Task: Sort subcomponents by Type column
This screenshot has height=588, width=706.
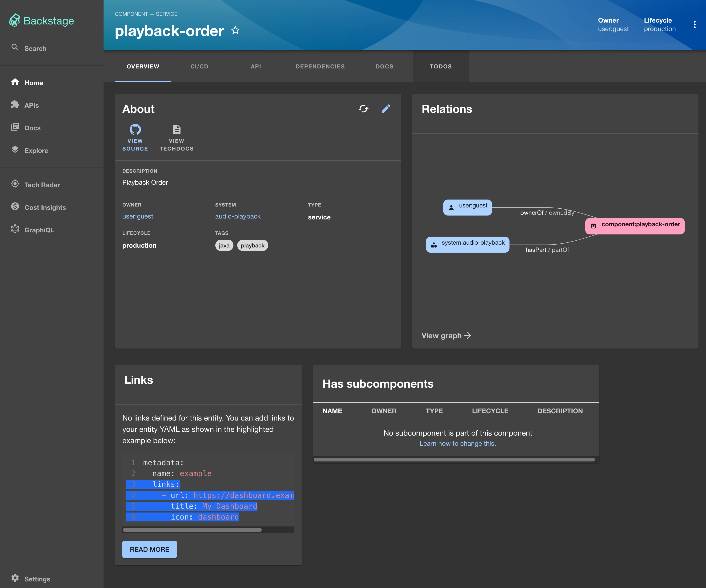Action: [434, 411]
